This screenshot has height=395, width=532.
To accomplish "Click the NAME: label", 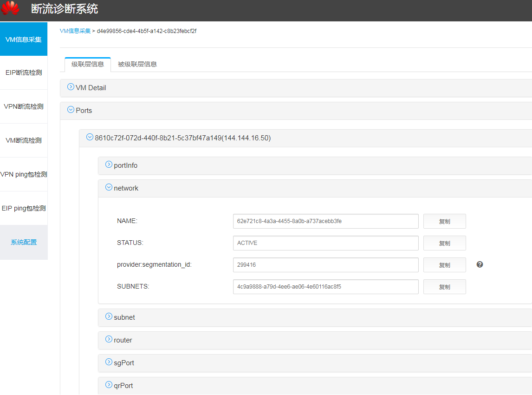I will 127,221.
